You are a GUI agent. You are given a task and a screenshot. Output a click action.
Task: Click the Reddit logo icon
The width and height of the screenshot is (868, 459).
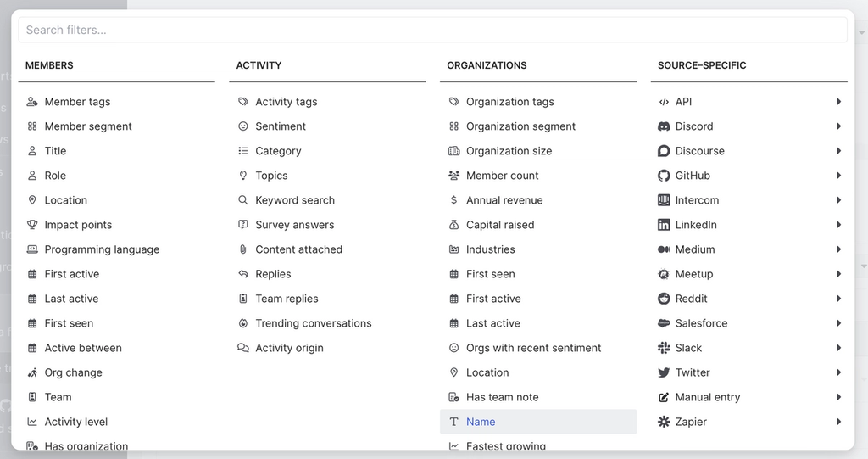pyautogui.click(x=664, y=299)
